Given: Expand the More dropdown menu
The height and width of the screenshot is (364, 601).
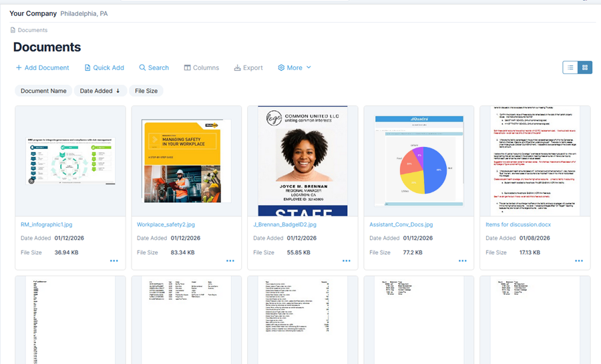Looking at the screenshot, I should [x=294, y=67].
